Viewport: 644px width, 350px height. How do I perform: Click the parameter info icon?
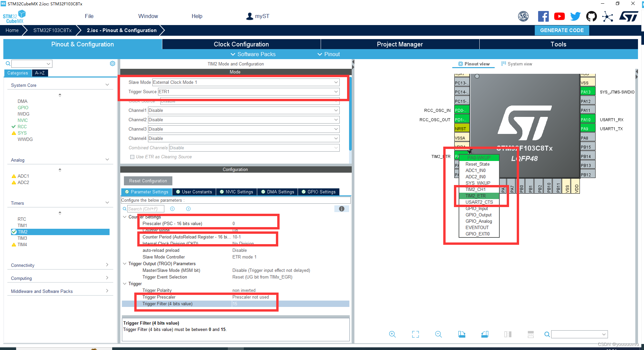tap(342, 209)
